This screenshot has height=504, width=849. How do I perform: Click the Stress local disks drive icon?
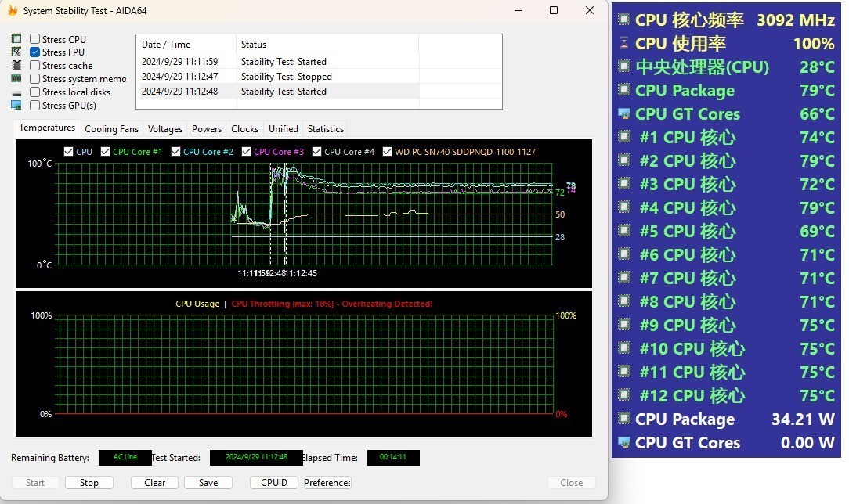(x=16, y=93)
